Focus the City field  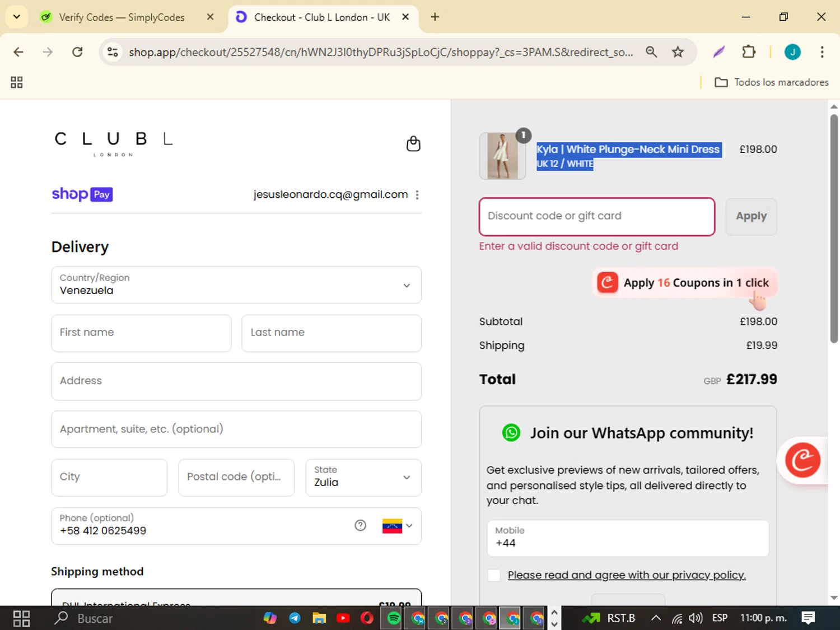click(109, 478)
